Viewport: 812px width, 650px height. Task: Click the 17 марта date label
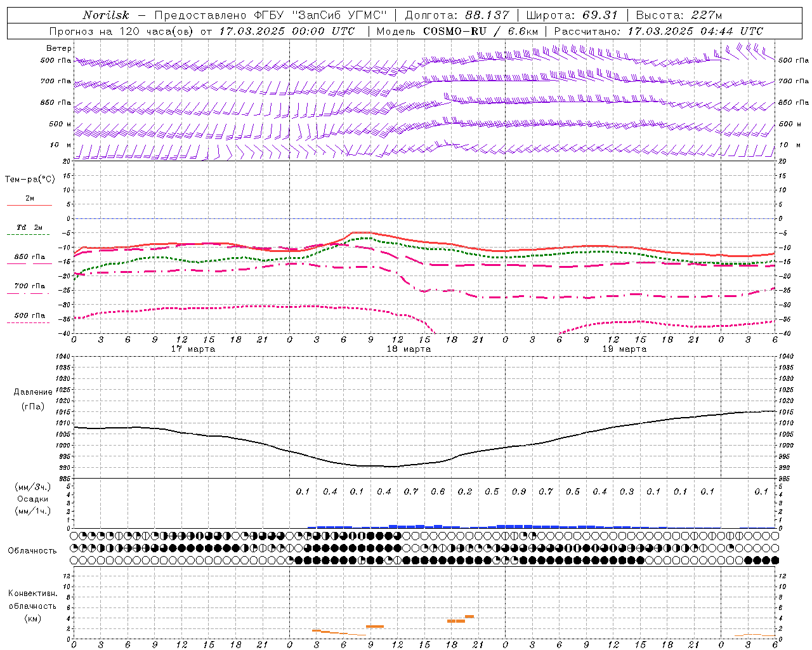pos(193,349)
